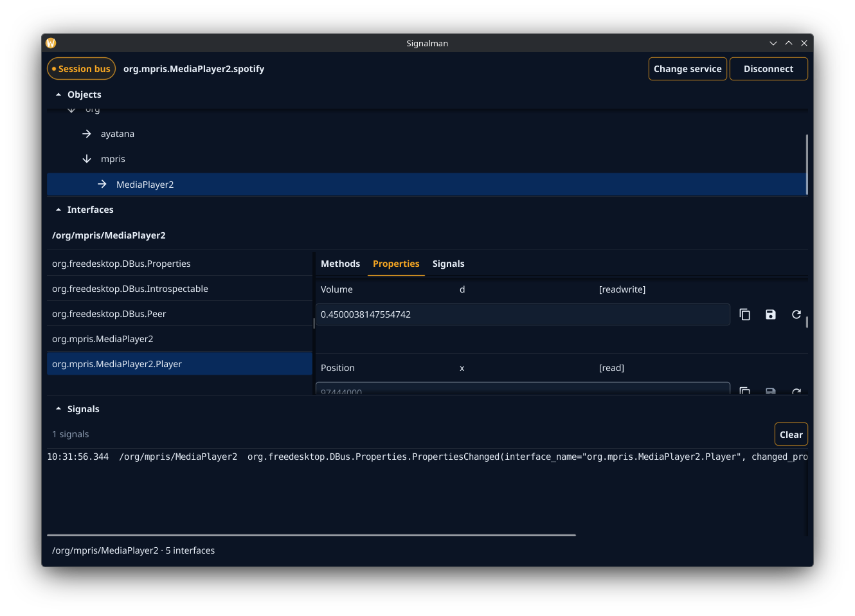This screenshot has width=855, height=616.
Task: Clear the signals log
Action: point(791,435)
